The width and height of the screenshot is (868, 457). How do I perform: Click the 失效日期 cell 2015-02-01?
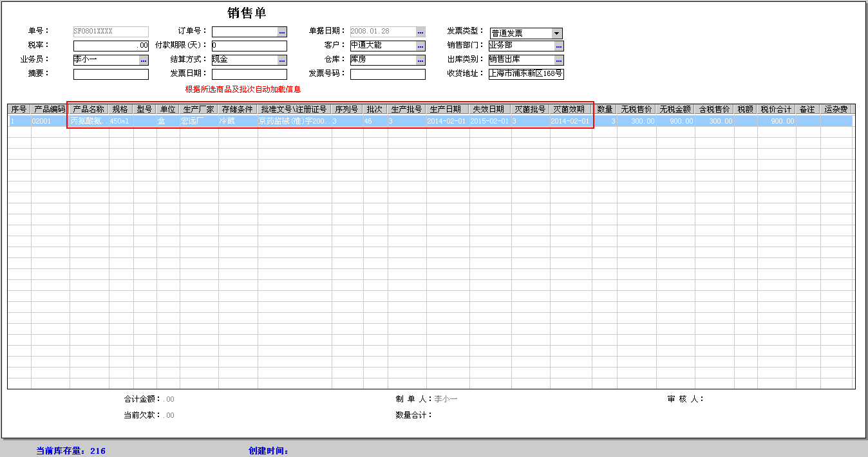[489, 121]
